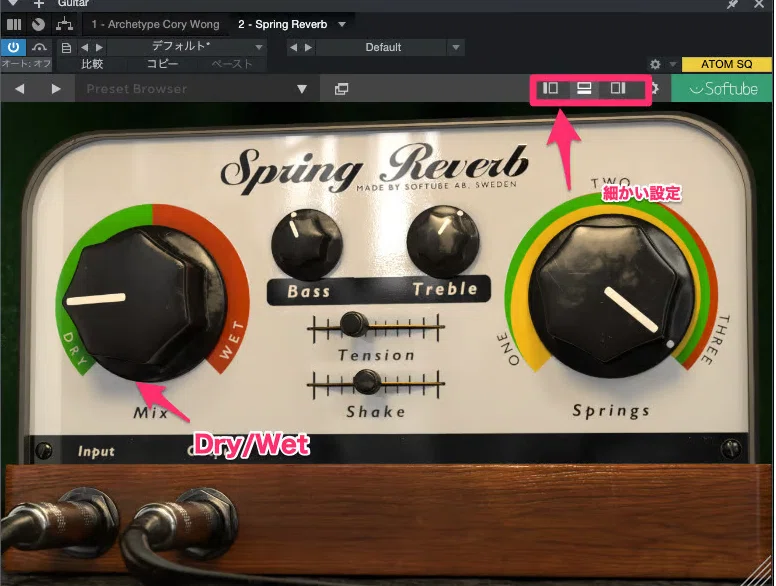Click the Tension slider handle

pos(353,324)
